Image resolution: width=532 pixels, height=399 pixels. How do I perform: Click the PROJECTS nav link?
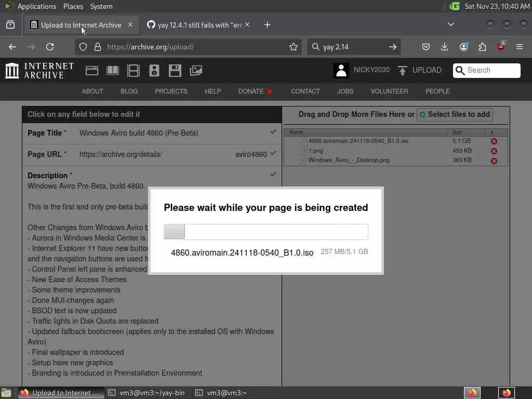(171, 91)
